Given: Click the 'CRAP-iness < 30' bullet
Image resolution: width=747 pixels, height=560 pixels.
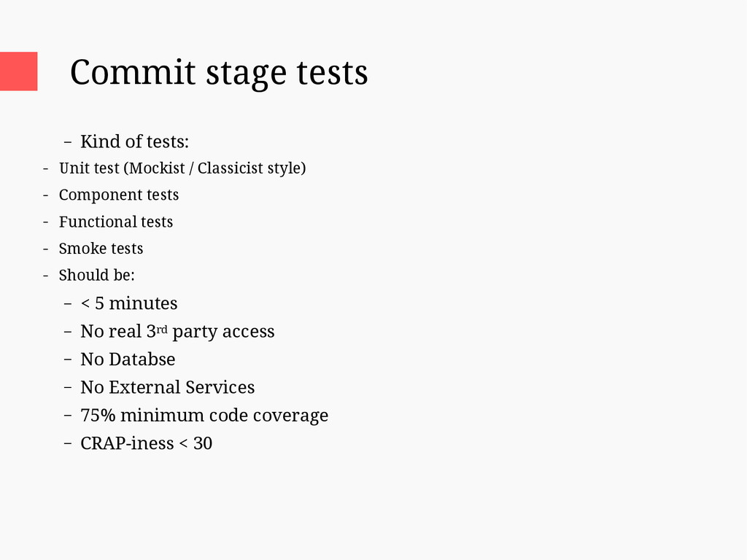Looking at the screenshot, I should (146, 443).
